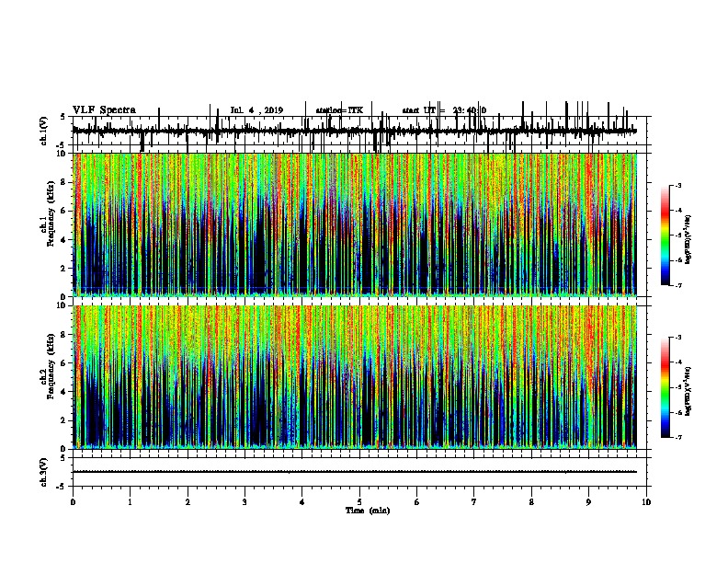This screenshot has width=728, height=563.
Task: Click time axis tick label "10"
Action: click(646, 502)
